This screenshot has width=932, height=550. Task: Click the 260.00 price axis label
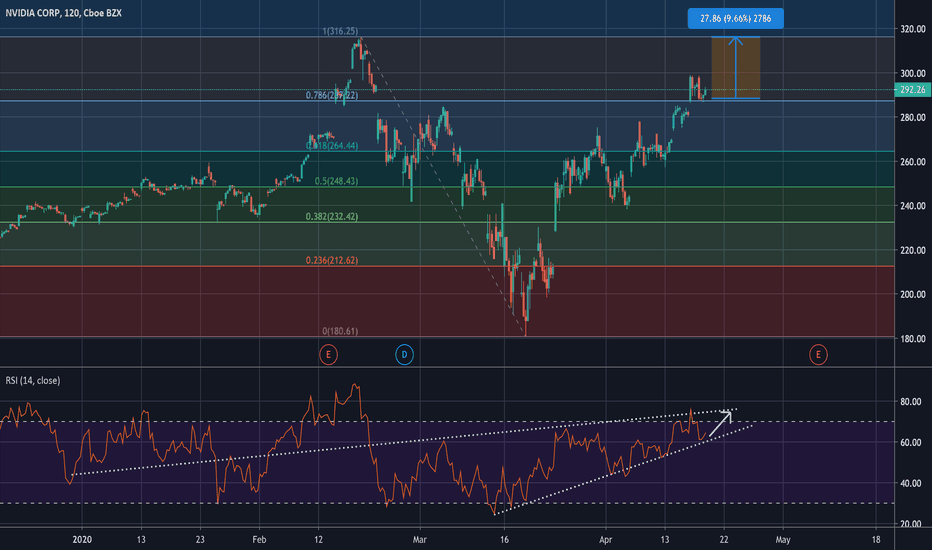[912, 162]
